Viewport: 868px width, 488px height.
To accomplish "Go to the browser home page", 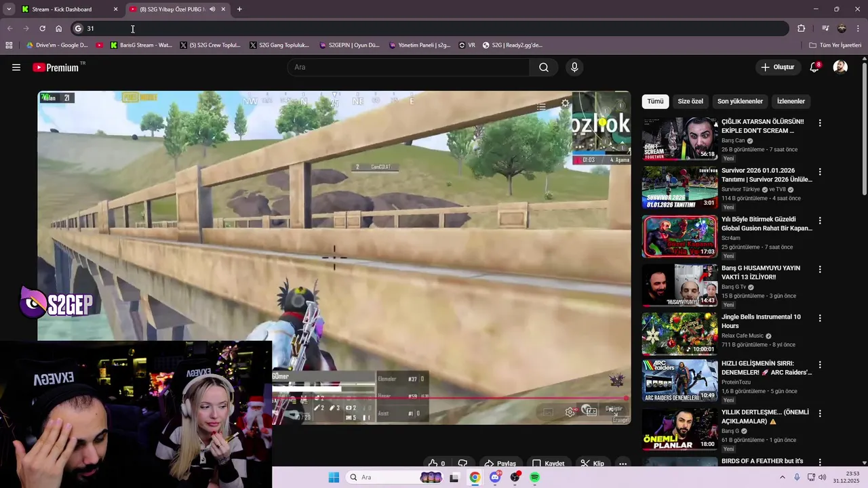I will [x=58, y=28].
